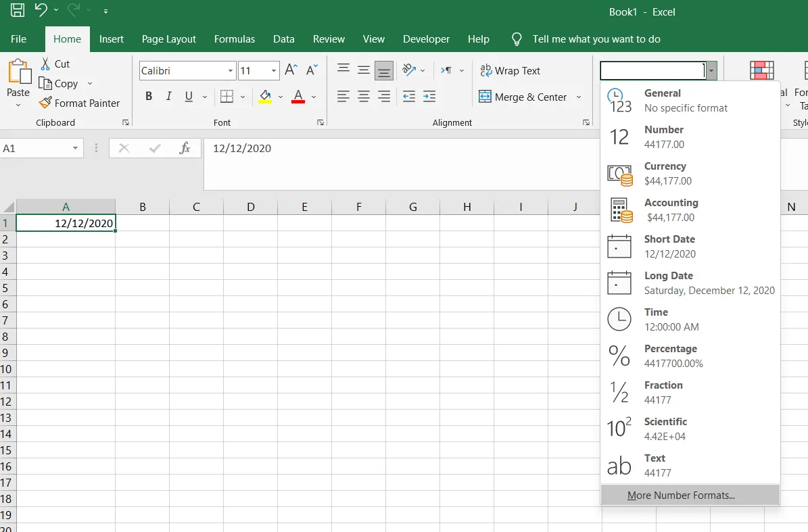Image resolution: width=808 pixels, height=532 pixels.
Task: Choose Currency format option
Action: (x=690, y=174)
